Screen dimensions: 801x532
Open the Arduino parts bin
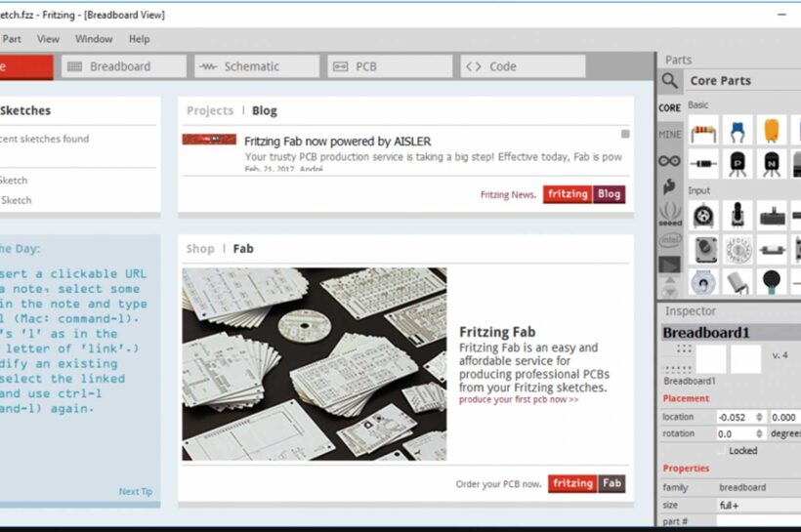pyautogui.click(x=669, y=160)
